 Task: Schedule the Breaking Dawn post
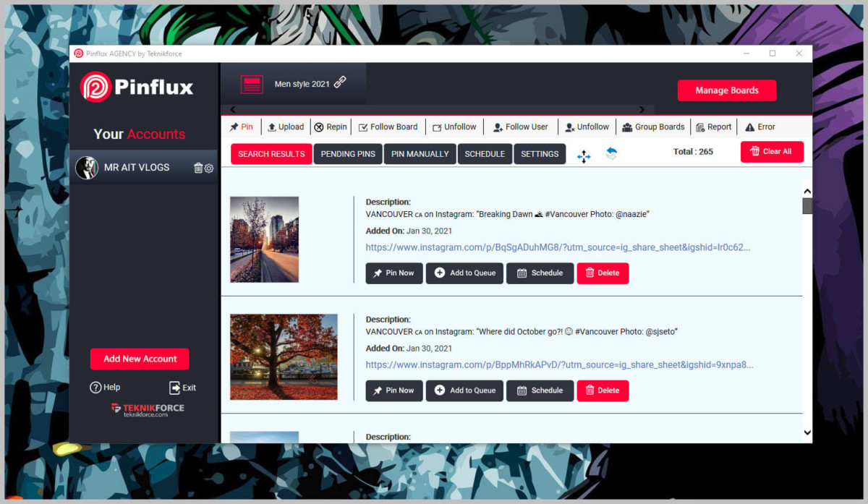(540, 273)
